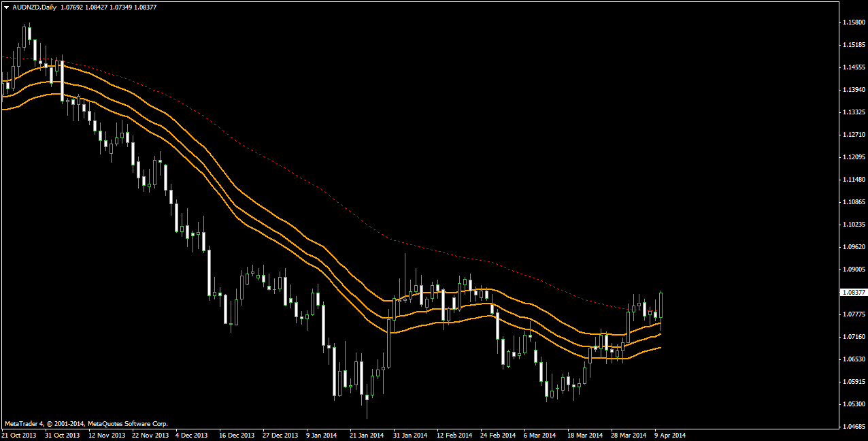Click the 1.05300 price axis label

[x=853, y=404]
